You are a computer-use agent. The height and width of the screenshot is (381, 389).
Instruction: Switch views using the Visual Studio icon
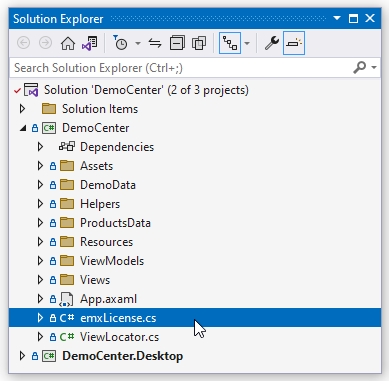point(90,43)
